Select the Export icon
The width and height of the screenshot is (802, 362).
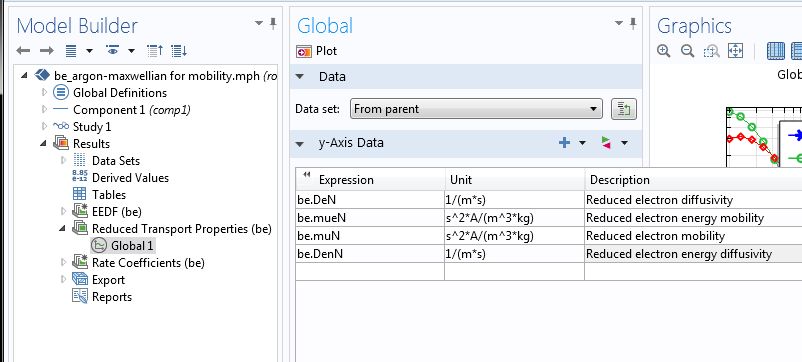point(80,279)
